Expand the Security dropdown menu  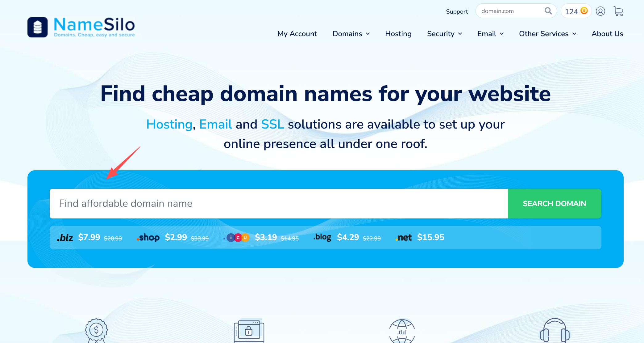click(x=444, y=34)
